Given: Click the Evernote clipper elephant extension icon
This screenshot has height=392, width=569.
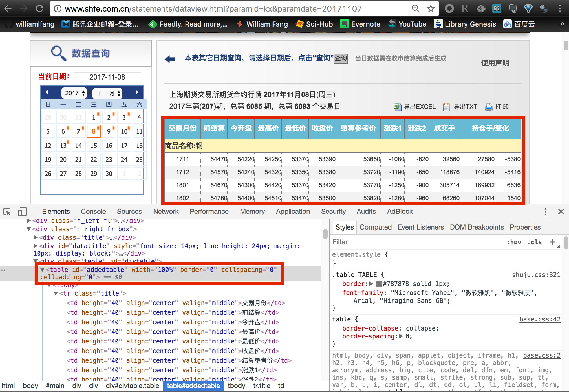Looking at the screenshot, I should (x=513, y=8).
